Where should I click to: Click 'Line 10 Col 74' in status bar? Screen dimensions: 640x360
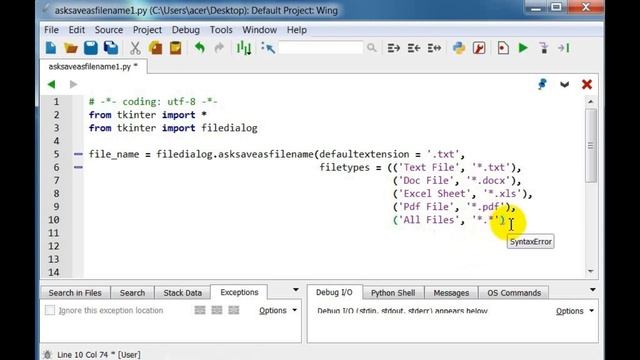click(x=84, y=355)
